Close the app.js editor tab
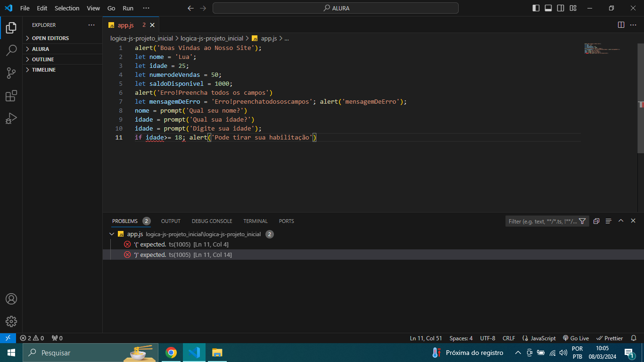The image size is (644, 362). coord(152,25)
